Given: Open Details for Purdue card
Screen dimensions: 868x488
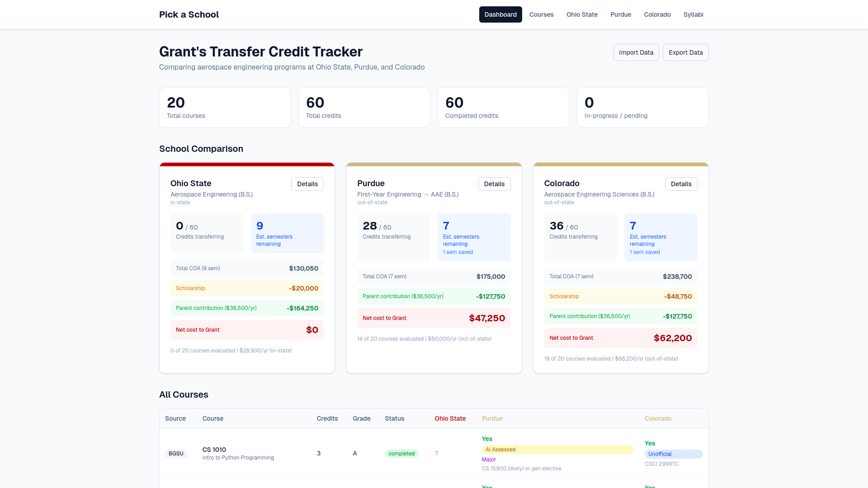Looking at the screenshot, I should click(494, 184).
